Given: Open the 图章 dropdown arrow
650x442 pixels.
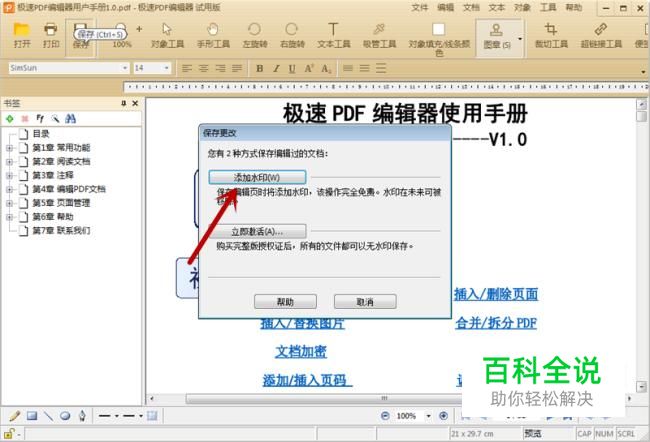Looking at the screenshot, I should [520, 39].
